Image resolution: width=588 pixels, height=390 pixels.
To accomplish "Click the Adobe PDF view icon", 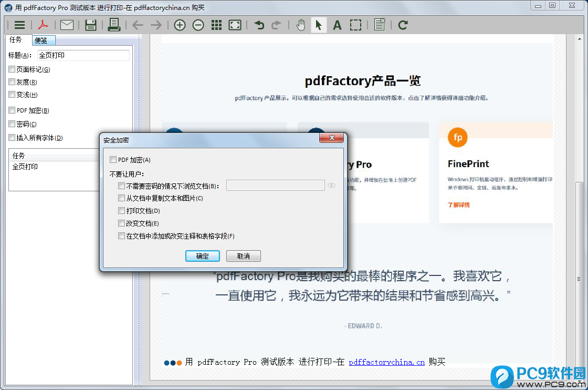I will (x=43, y=25).
